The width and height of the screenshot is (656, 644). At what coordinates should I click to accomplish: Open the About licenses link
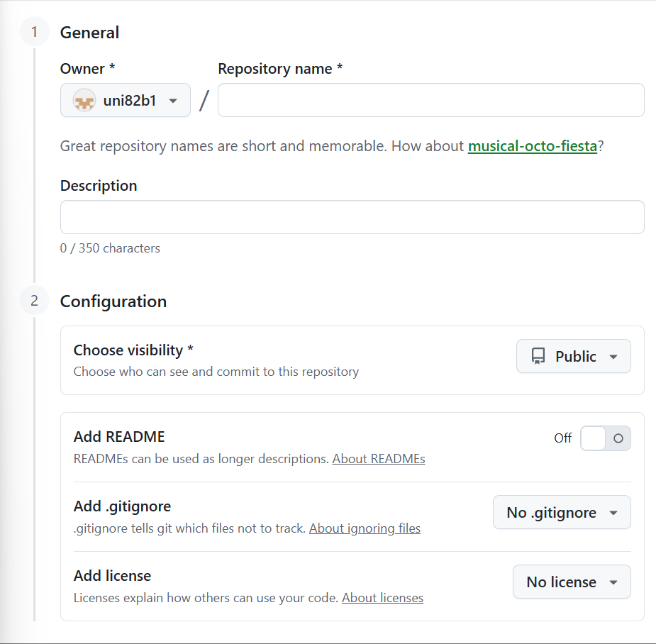pos(382,598)
